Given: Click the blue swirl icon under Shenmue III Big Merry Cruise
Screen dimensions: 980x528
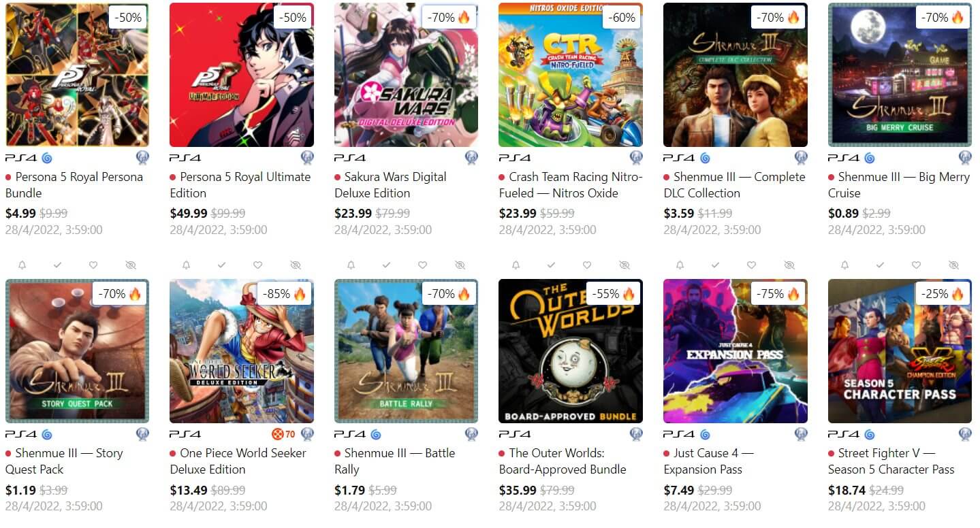Looking at the screenshot, I should 870,158.
